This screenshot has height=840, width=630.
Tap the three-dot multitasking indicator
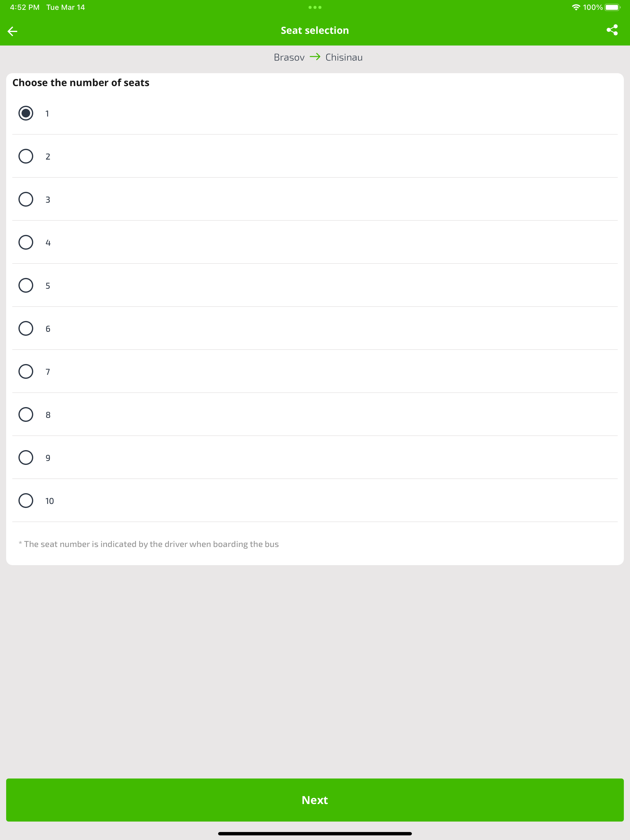315,7
